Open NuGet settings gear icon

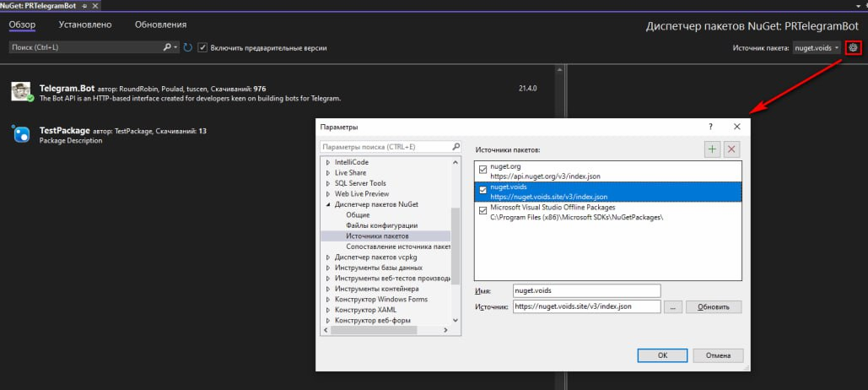853,47
